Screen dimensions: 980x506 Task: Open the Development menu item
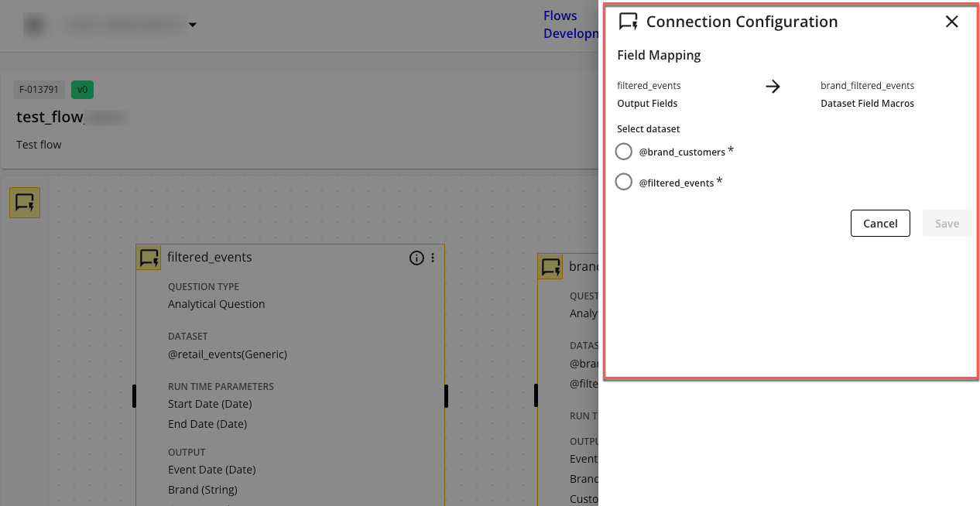coord(571,33)
